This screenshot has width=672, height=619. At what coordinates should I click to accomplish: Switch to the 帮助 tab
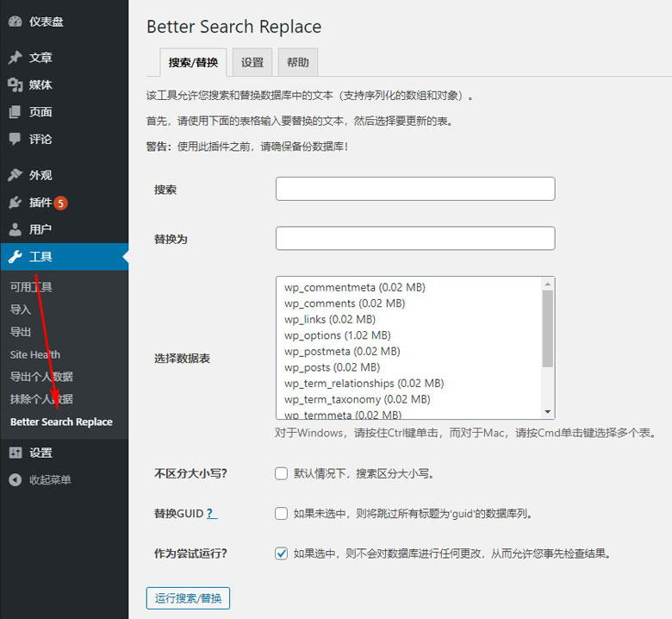click(298, 63)
